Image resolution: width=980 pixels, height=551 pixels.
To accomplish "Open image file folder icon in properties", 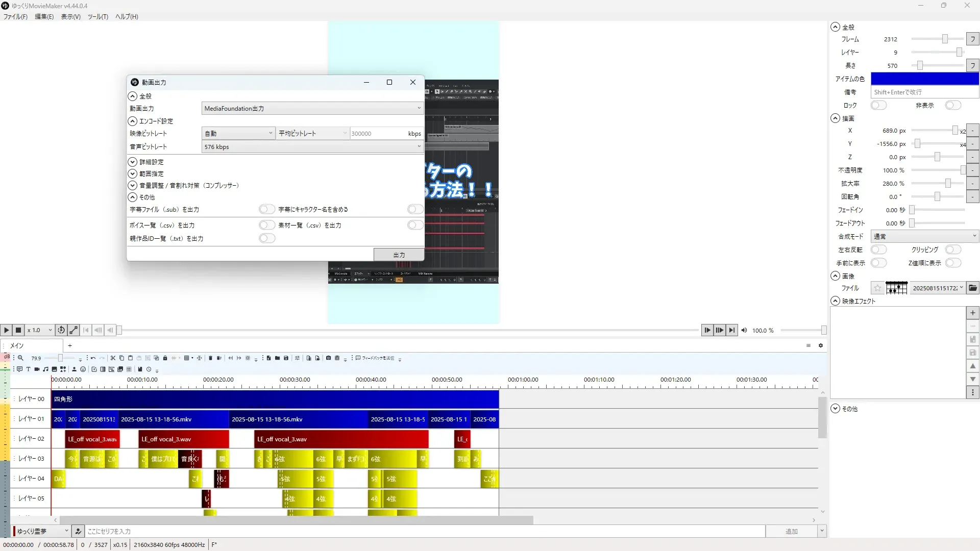I will coord(973,288).
